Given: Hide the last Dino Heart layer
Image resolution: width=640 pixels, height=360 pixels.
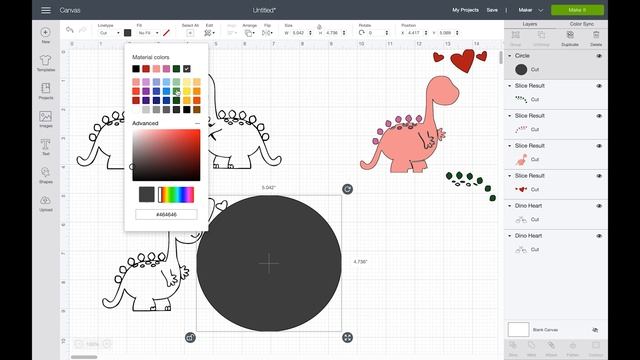Looking at the screenshot, I should tap(599, 236).
